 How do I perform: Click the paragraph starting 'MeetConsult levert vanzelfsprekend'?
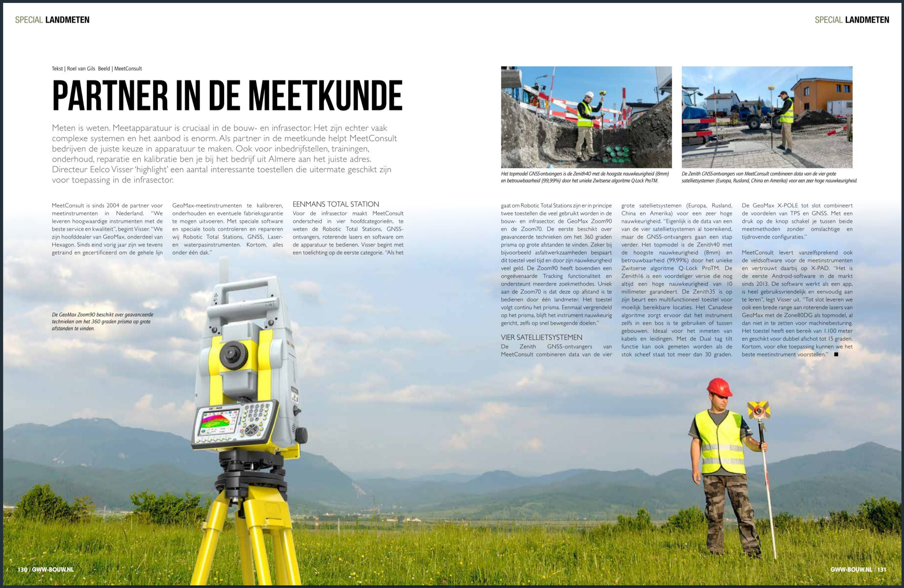[797, 304]
